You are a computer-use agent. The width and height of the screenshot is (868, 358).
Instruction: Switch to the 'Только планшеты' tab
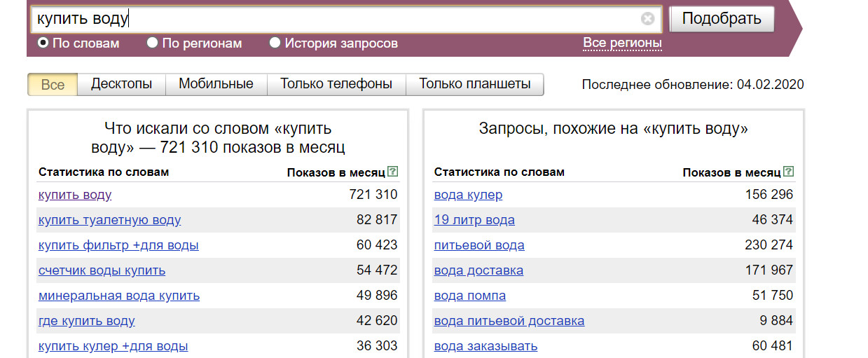(x=474, y=84)
